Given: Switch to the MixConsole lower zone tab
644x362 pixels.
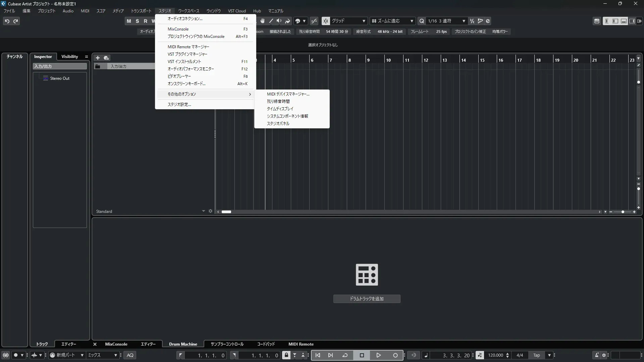Looking at the screenshot, I should click(x=116, y=344).
